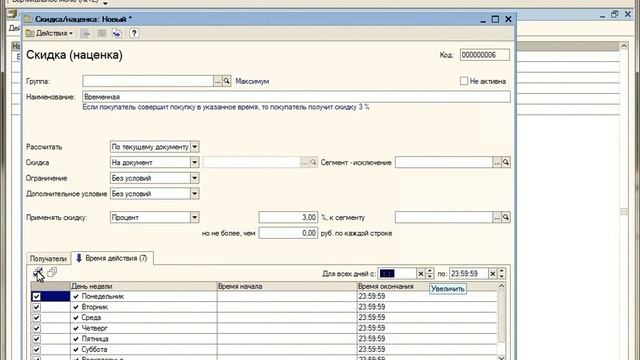640x360 pixels.
Task: Click the 'по' time stepper arrows
Action: (x=502, y=273)
